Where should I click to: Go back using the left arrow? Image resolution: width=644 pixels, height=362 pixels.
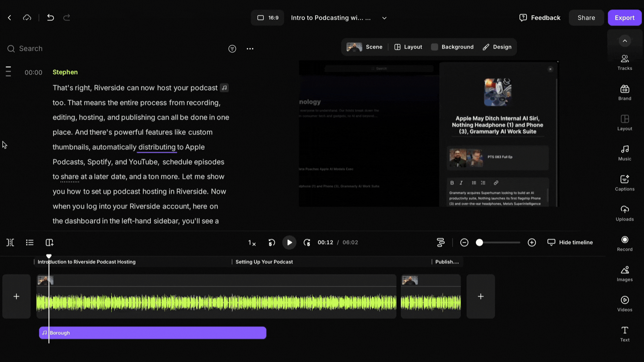pos(9,18)
